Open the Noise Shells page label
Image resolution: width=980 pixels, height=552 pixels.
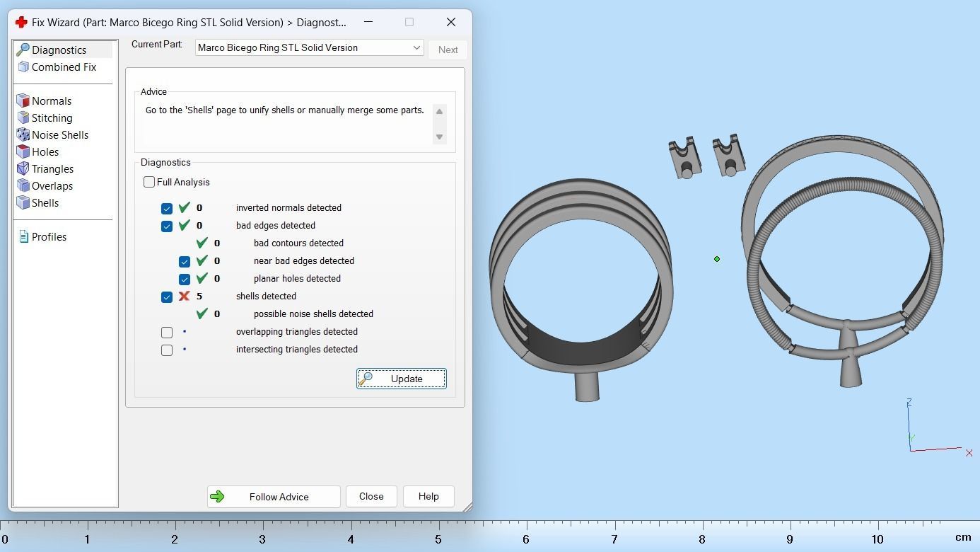click(60, 135)
